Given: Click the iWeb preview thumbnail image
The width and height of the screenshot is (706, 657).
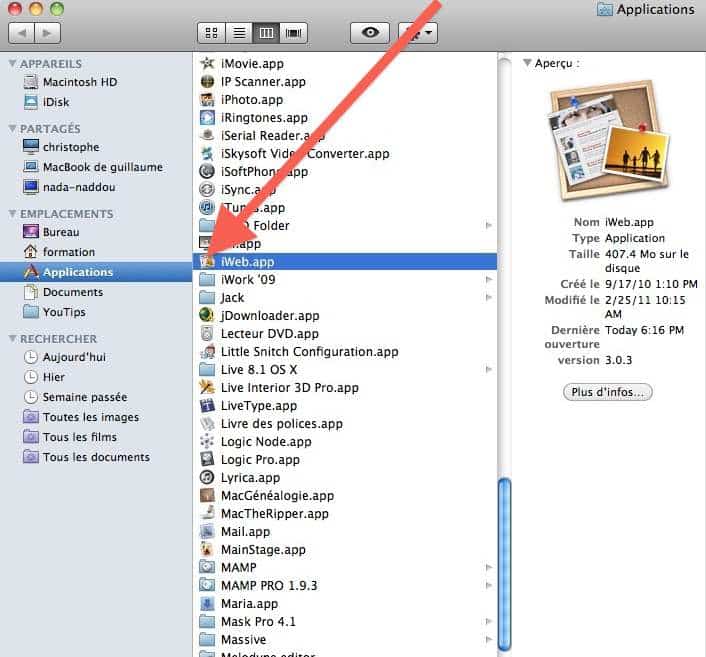Looking at the screenshot, I should (608, 140).
